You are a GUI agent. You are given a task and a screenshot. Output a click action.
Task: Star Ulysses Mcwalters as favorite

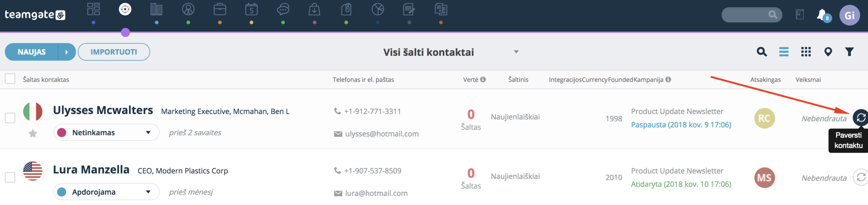pos(33,133)
